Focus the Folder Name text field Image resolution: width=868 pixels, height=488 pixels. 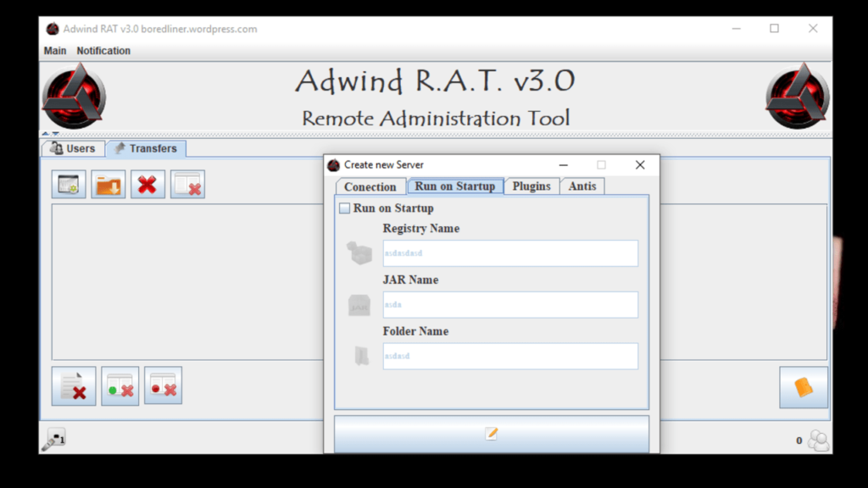click(510, 356)
